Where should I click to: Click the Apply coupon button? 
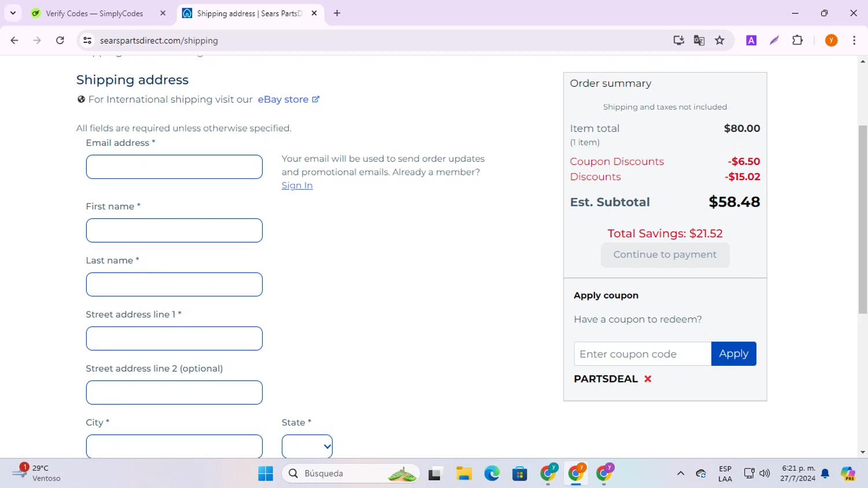coord(734,354)
